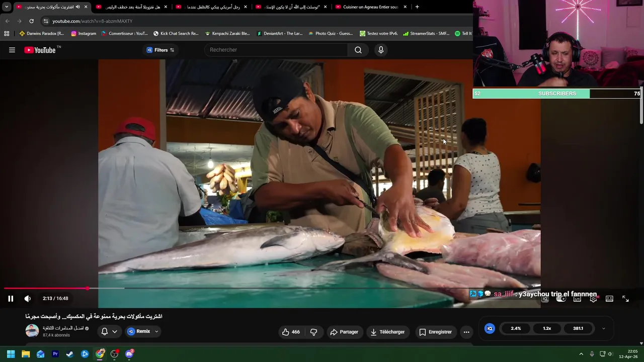
Task: Click the vidIQ icon in player controls
Action: [x=545, y=299]
